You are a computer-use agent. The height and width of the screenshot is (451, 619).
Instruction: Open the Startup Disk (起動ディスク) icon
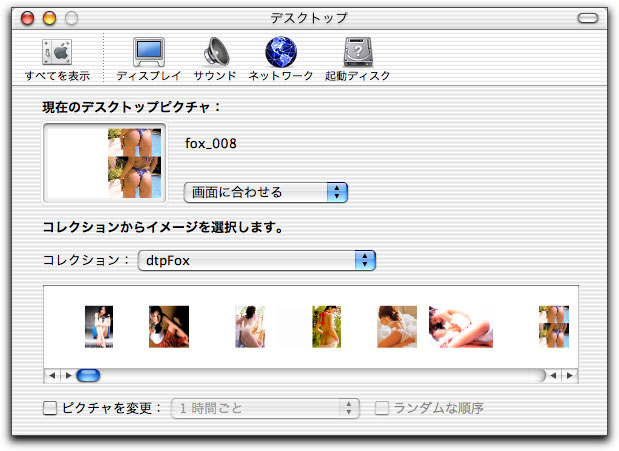coord(357,56)
